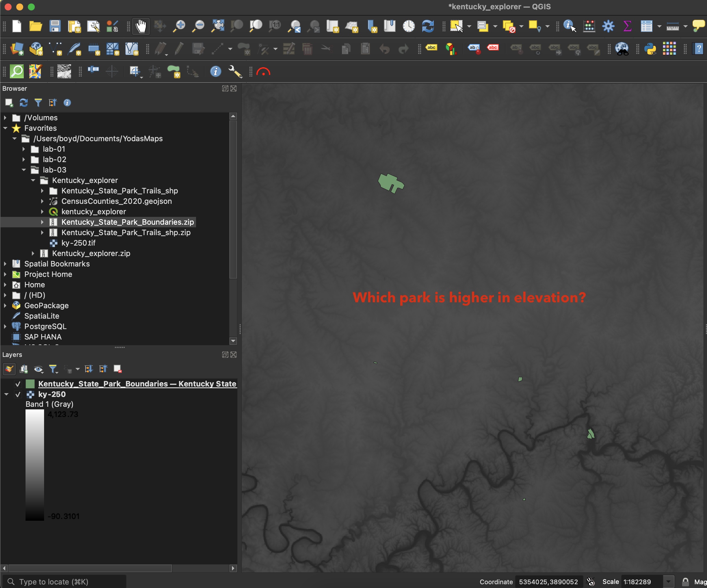This screenshot has width=707, height=588.
Task: Click the Browser panel vertical scrollbar
Action: (233, 200)
